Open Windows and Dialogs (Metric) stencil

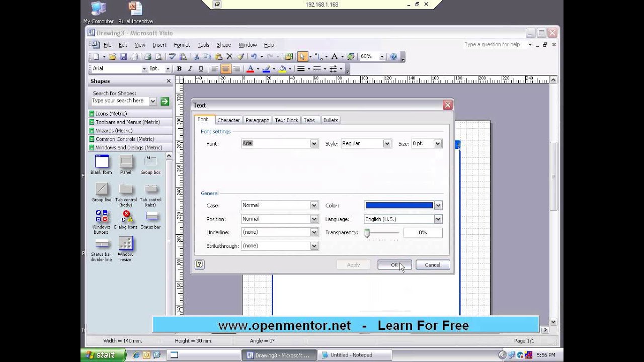[130, 148]
